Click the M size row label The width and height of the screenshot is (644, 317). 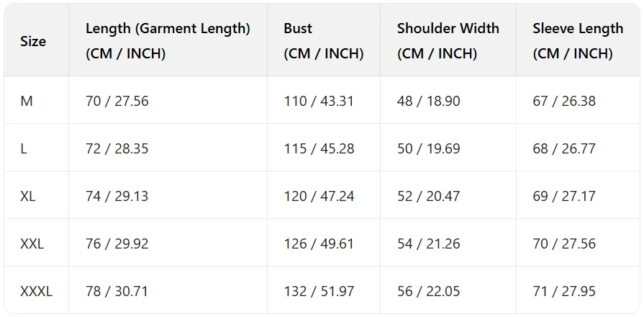tap(27, 101)
